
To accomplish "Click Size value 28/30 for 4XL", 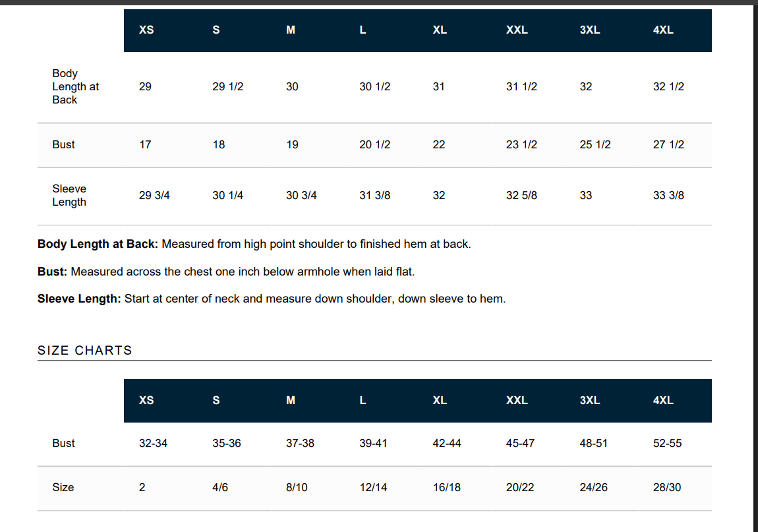I will click(667, 488).
